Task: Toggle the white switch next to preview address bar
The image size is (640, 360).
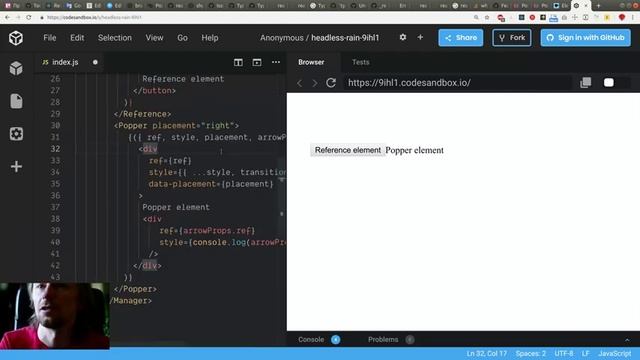Action: [609, 82]
